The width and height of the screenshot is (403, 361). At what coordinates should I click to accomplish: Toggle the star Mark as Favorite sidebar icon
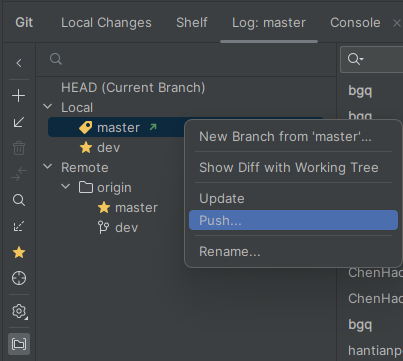tap(19, 252)
